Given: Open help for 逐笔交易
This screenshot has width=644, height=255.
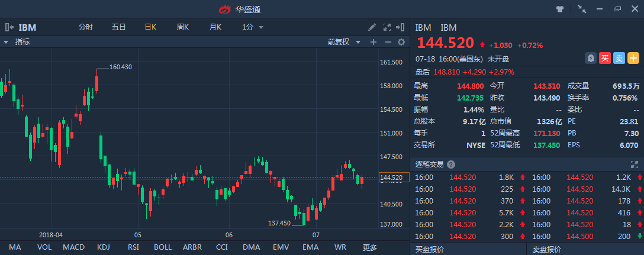Looking at the screenshot, I should pos(451,164).
